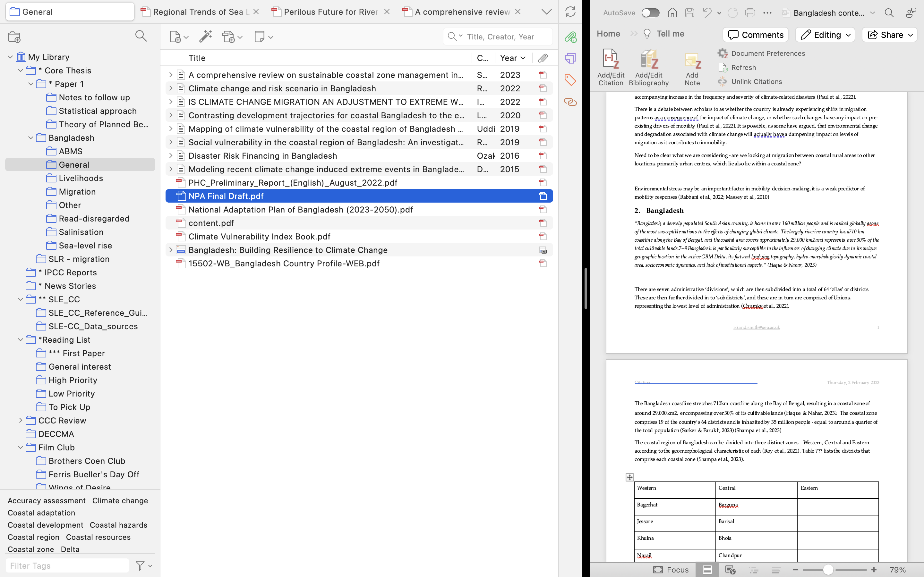Click Add Item by Identifier wand

coord(205,37)
